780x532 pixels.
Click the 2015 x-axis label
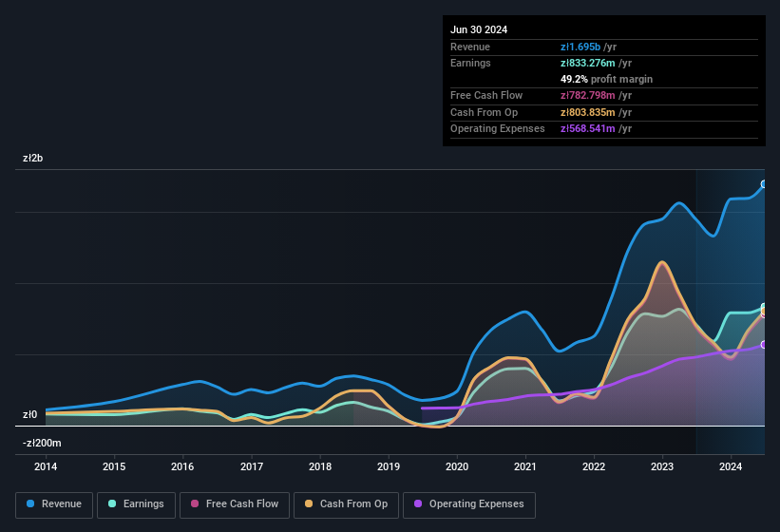[x=114, y=466]
